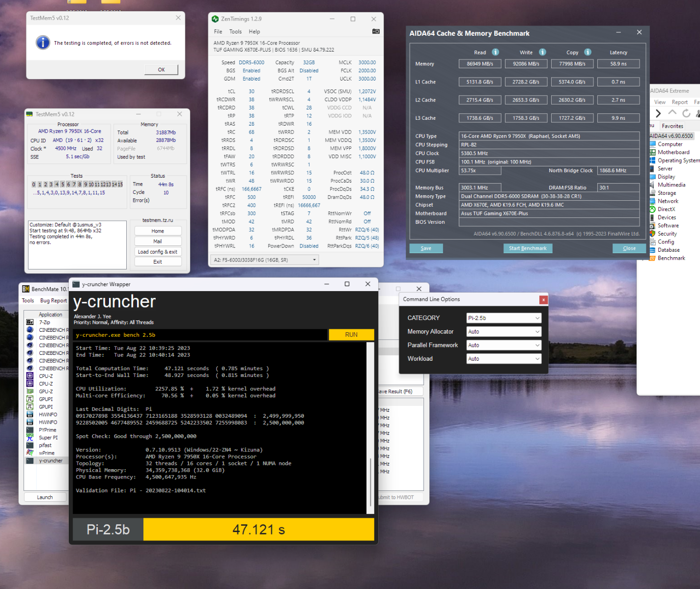Click the screenshot camera icon in ZenTimings

click(x=376, y=31)
